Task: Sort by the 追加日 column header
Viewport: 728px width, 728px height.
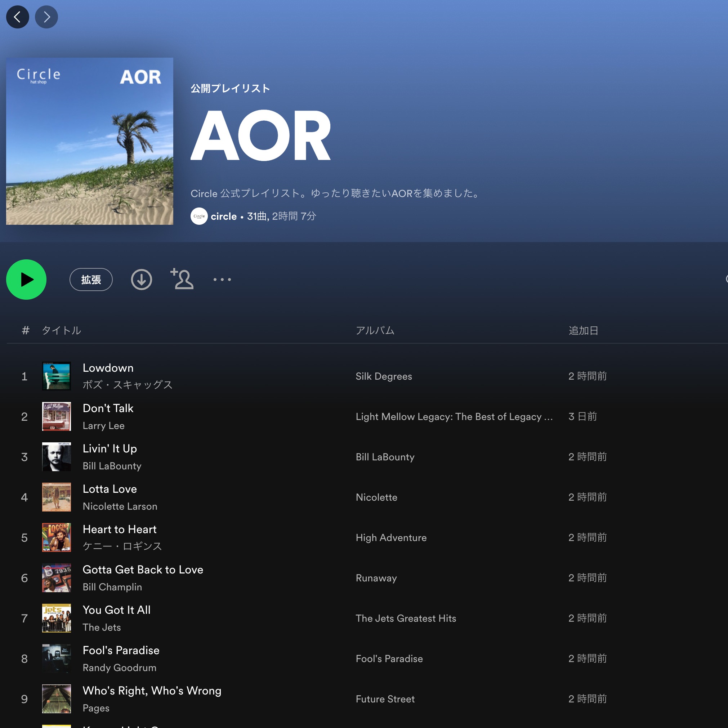Action: [x=583, y=330]
